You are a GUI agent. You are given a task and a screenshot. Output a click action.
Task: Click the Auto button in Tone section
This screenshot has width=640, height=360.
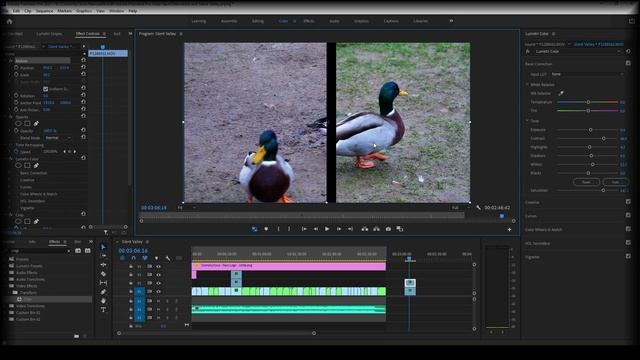click(615, 182)
